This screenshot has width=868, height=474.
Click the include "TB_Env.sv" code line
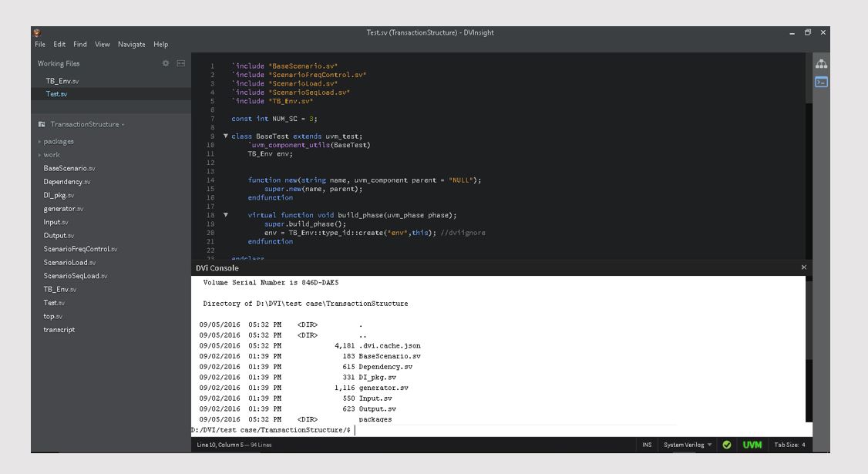272,101
